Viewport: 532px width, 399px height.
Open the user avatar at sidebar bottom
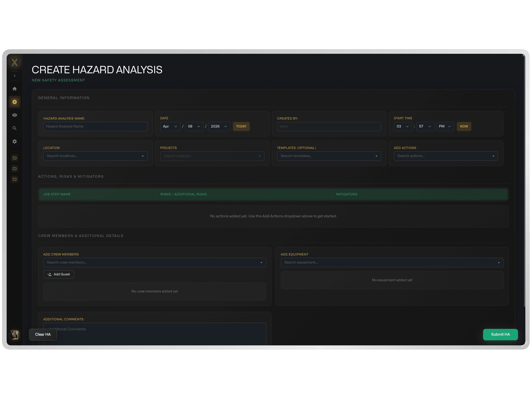(x=15, y=335)
